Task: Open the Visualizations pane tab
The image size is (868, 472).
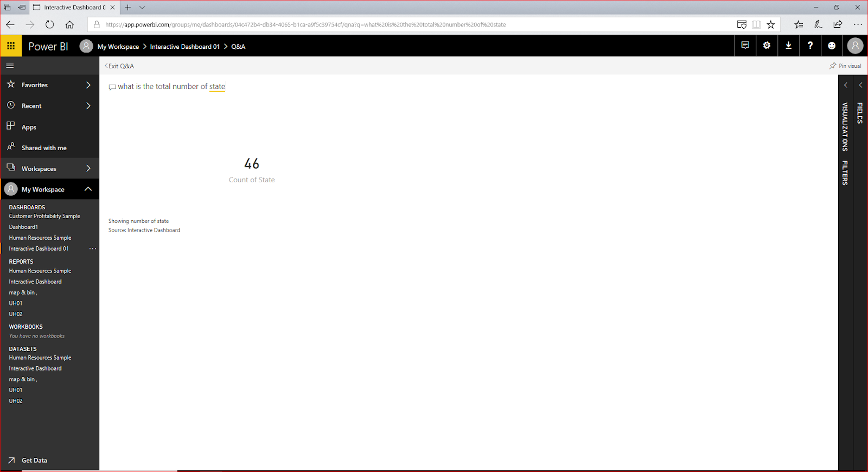Action: 845,126
